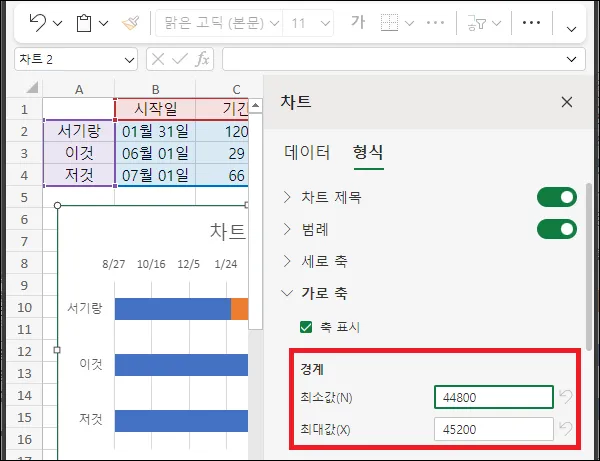Click the grayed-out more formatting ellipsis

pos(435,23)
